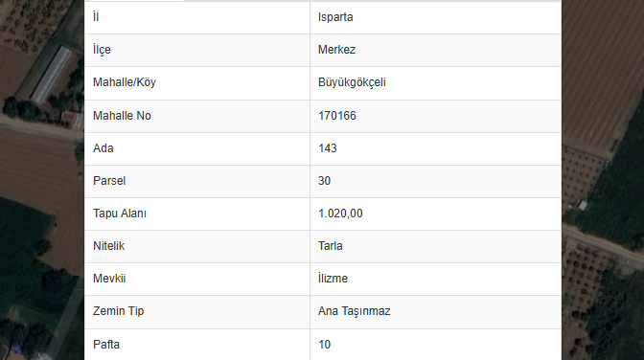Click the Nitelik value Tarla
The width and height of the screenshot is (644, 360).
pos(331,246)
